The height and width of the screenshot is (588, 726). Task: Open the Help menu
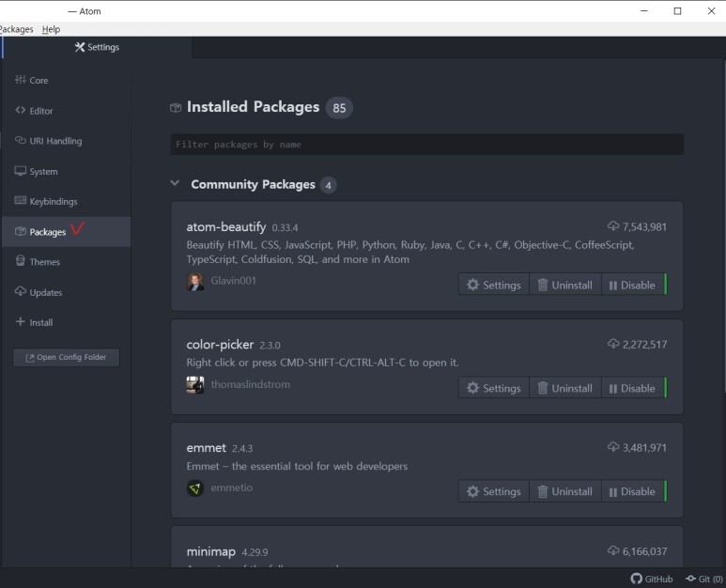tap(51, 29)
